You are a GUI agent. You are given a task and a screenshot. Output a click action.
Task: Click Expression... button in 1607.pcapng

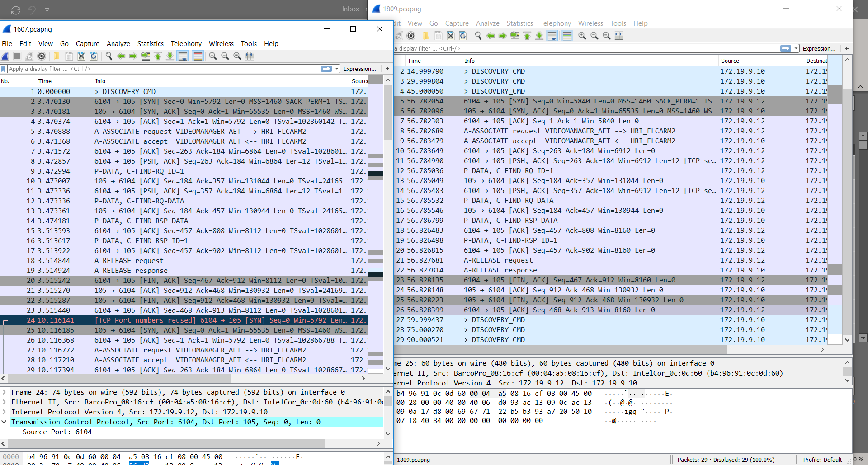click(x=360, y=69)
